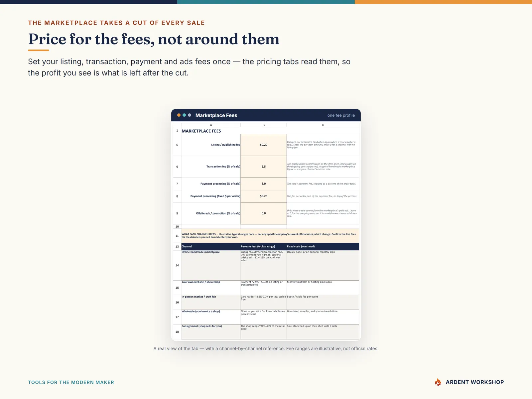The image size is (532, 399).
Task: Click 'Payment processing (fixed $ per order)' label
Action: pos(215,196)
